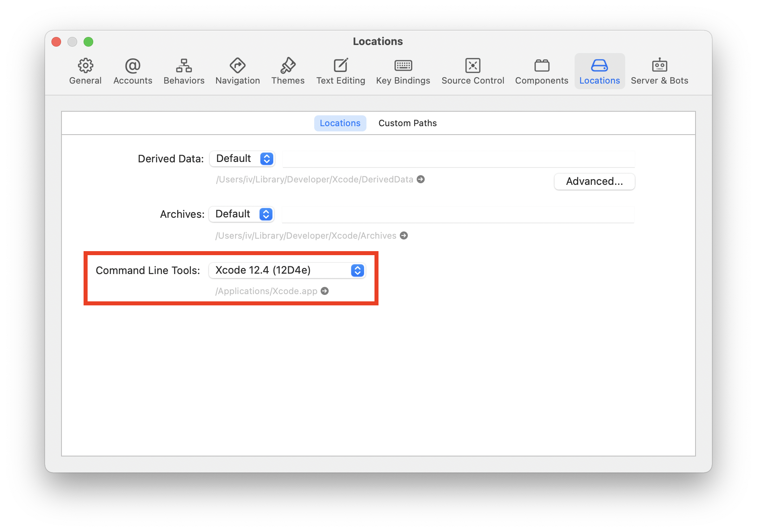Viewport: 757px width, 532px height.
Task: Open the Key Bindings pane
Action: [403, 72]
